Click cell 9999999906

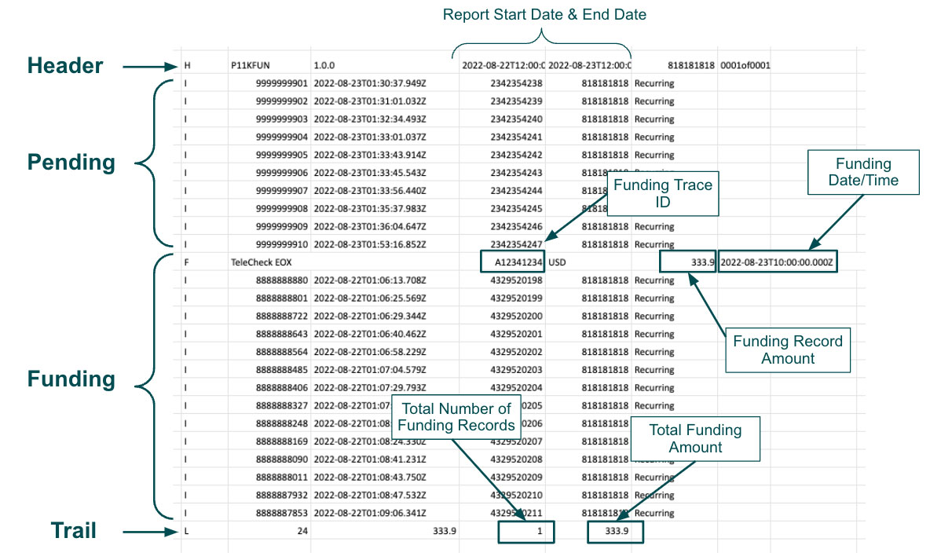282,173
